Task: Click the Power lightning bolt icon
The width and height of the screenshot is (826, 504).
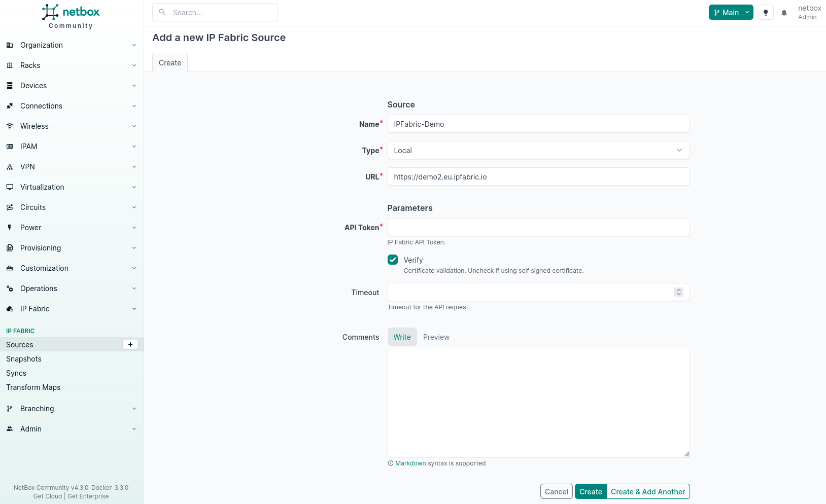Action: 10,228
